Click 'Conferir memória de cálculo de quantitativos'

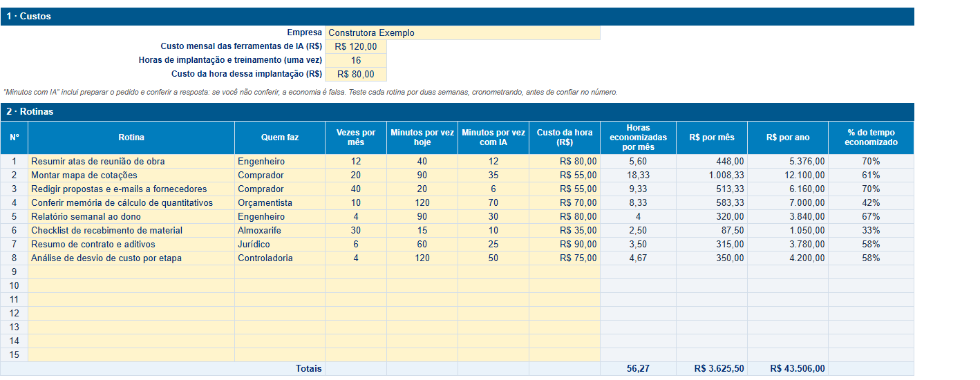[131, 202]
